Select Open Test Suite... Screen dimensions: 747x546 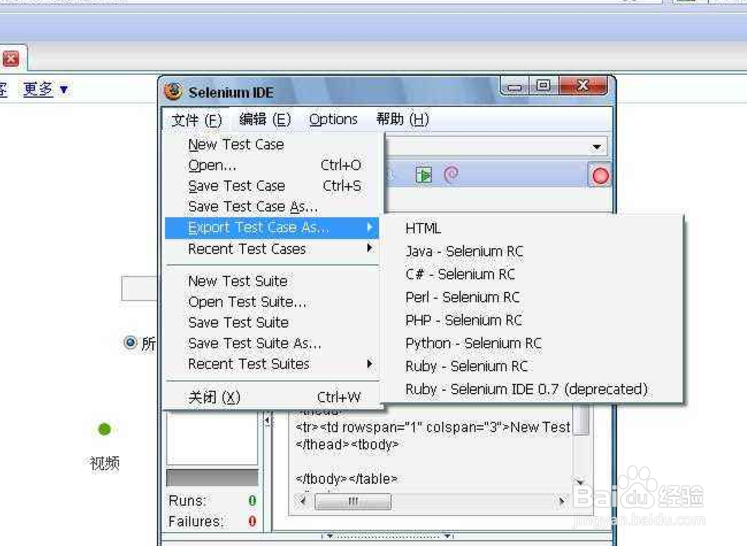(272, 302)
